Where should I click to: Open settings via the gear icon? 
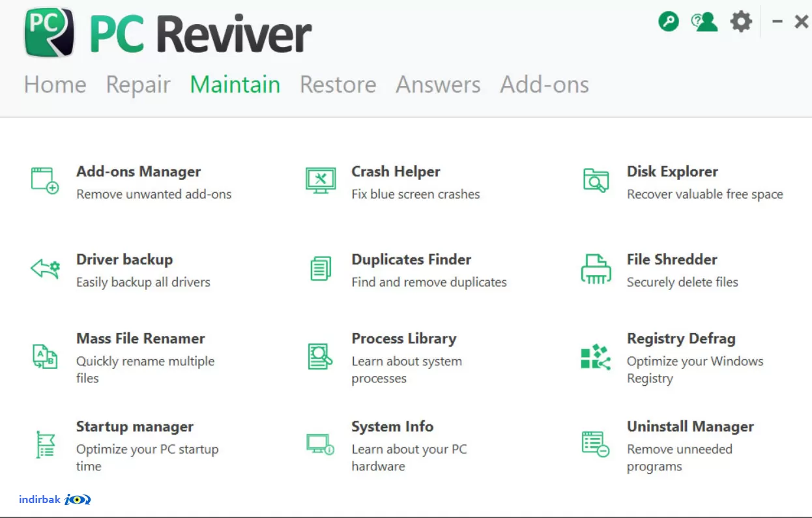click(x=741, y=22)
